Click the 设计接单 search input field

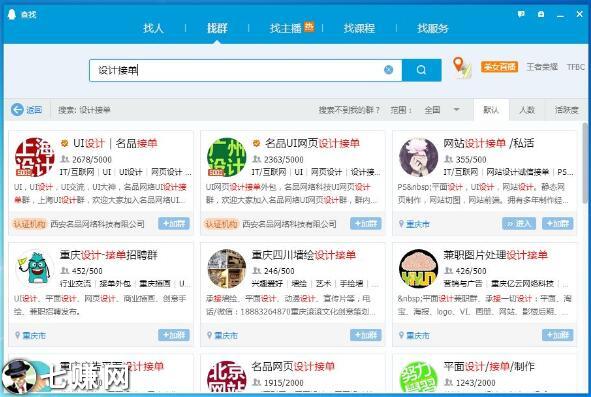pos(246,70)
